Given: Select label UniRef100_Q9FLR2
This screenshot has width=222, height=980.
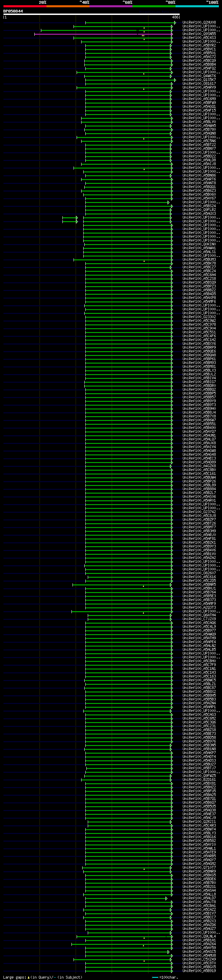Looking at the screenshot, I should tap(199, 210).
